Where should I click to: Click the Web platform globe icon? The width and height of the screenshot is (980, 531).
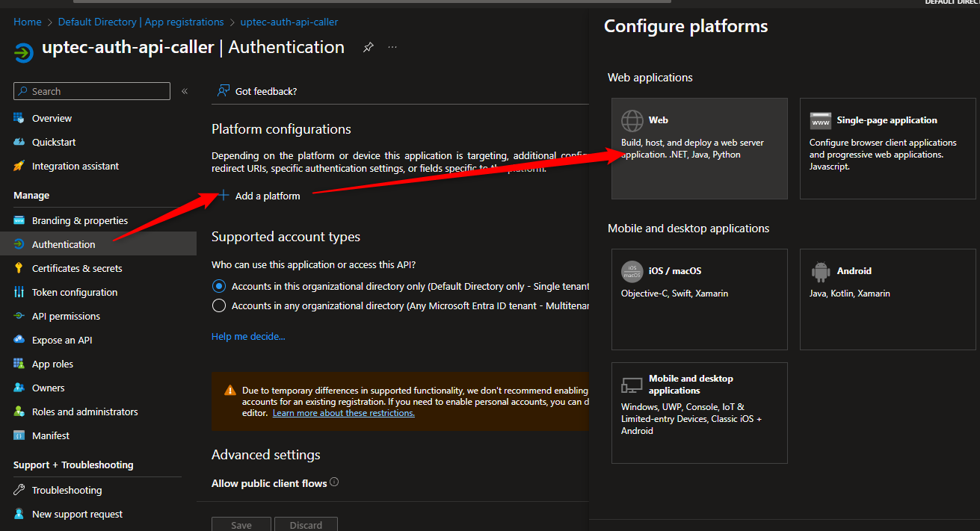[x=632, y=120]
